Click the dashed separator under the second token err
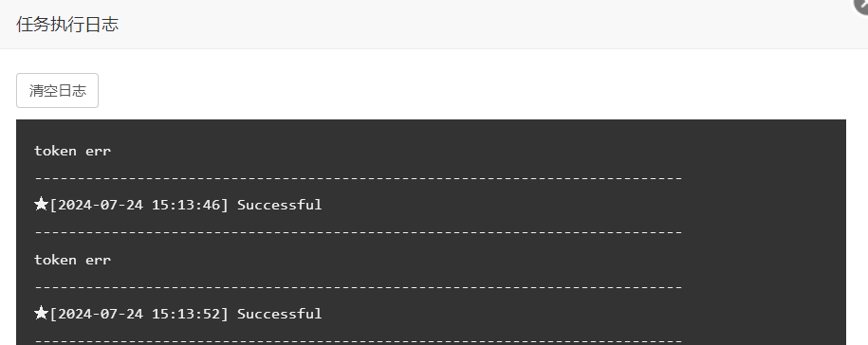The height and width of the screenshot is (345, 868). [x=359, y=287]
